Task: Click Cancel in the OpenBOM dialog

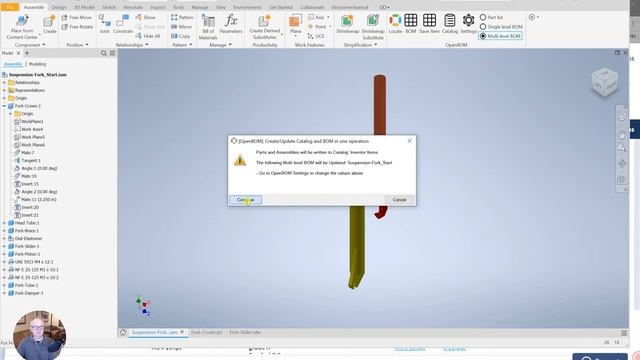Action: click(399, 200)
